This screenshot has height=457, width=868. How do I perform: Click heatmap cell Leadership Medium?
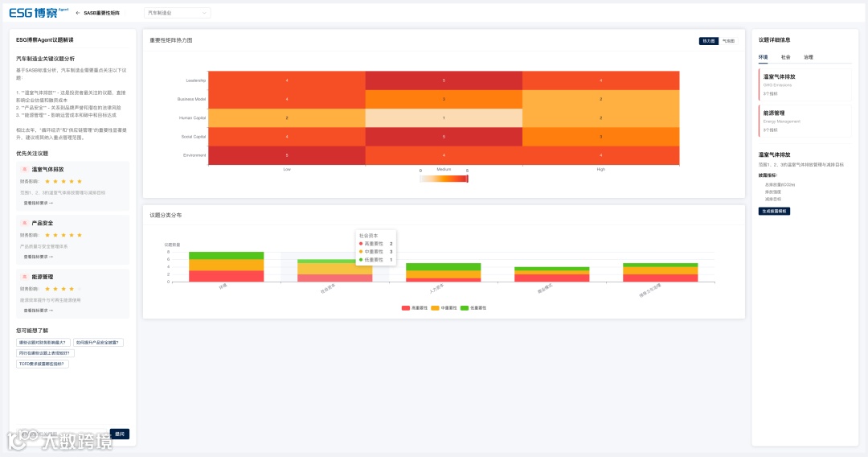point(444,80)
